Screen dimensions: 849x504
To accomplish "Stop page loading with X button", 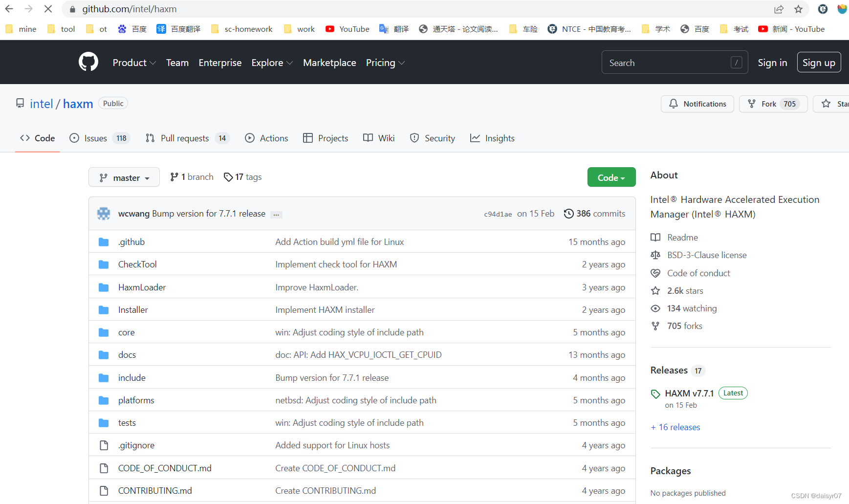I will (48, 9).
